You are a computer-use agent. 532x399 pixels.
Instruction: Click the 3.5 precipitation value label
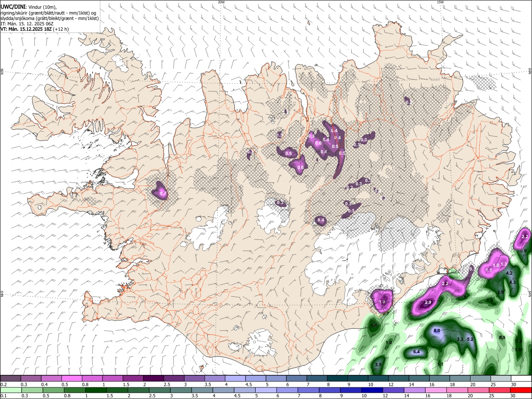tap(378, 365)
